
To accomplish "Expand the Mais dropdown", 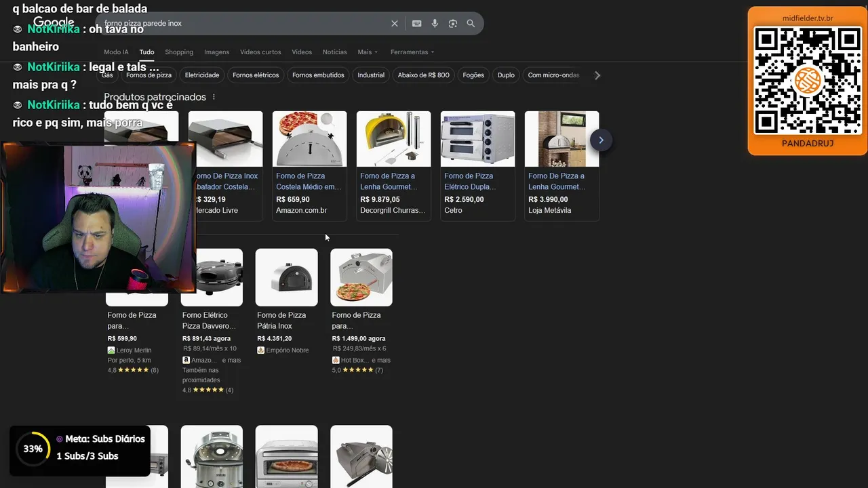I will [368, 52].
